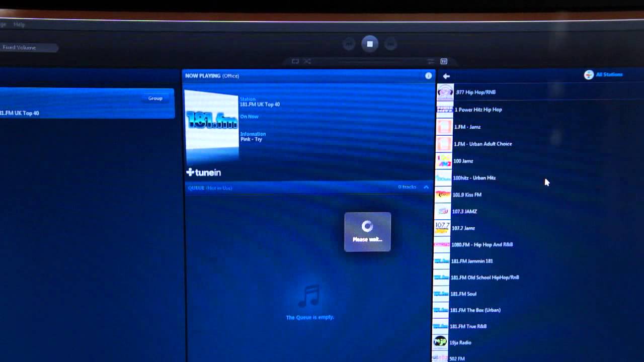Screen dimensions: 644x362
Task: Select 1.FM - Urban Adult Choice station name
Action: [483, 144]
